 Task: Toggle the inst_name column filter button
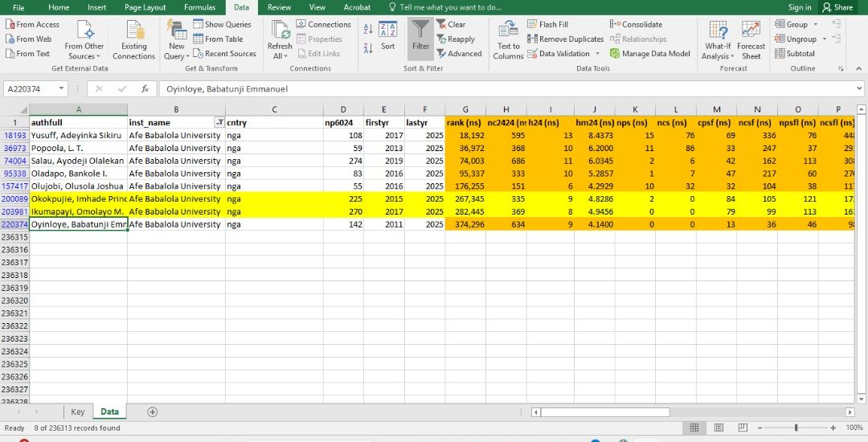click(x=219, y=122)
